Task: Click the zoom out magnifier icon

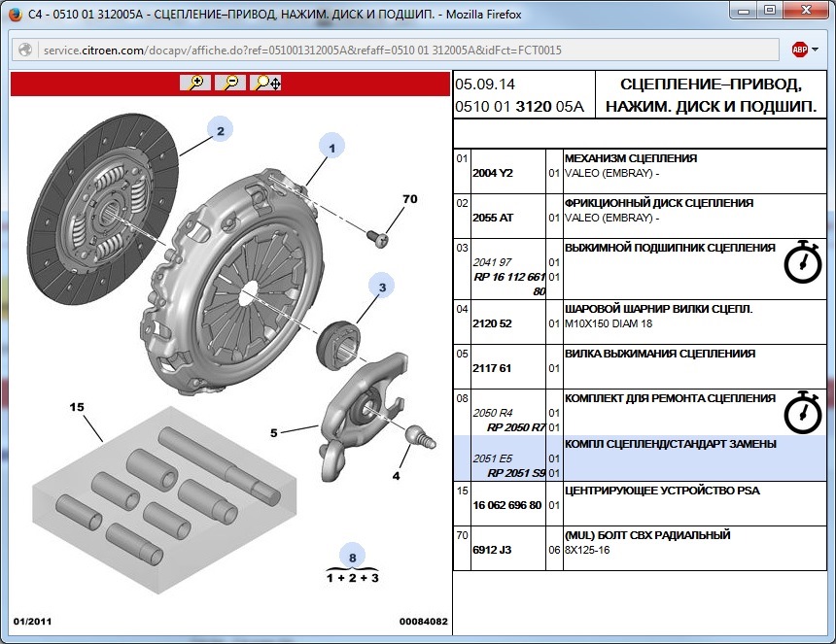Action: click(230, 83)
